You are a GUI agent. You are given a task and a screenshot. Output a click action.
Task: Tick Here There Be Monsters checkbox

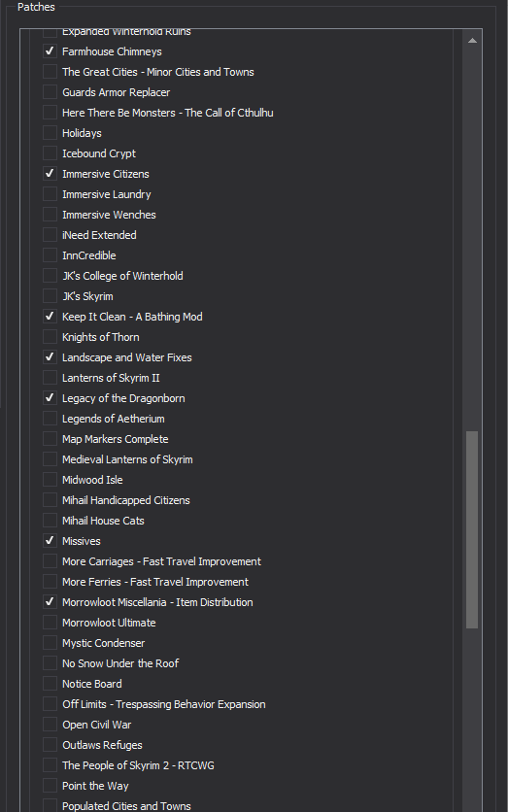click(50, 113)
